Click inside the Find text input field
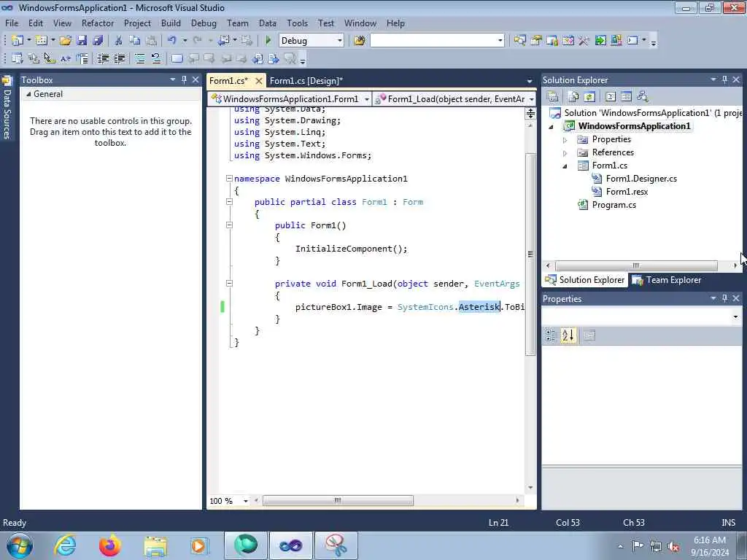The image size is (747, 560). [433, 41]
